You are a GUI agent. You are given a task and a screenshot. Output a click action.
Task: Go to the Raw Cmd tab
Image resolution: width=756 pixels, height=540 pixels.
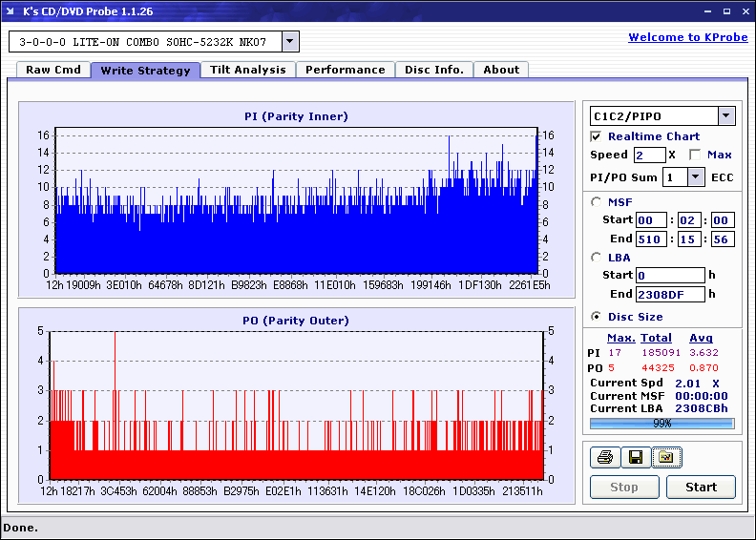(x=53, y=70)
